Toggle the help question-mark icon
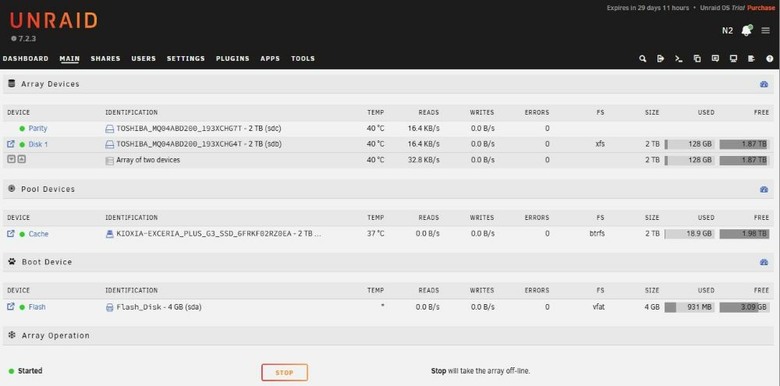This screenshot has width=780, height=386. (x=770, y=59)
